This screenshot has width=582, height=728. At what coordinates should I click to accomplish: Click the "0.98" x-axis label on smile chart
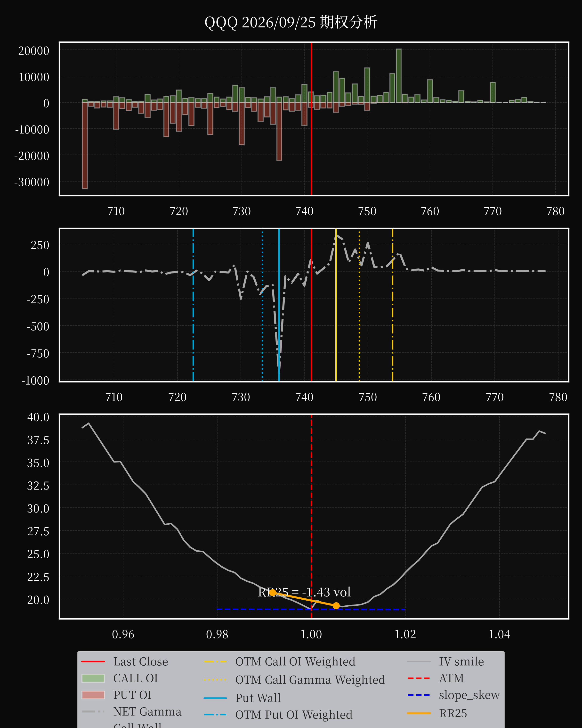point(217,635)
